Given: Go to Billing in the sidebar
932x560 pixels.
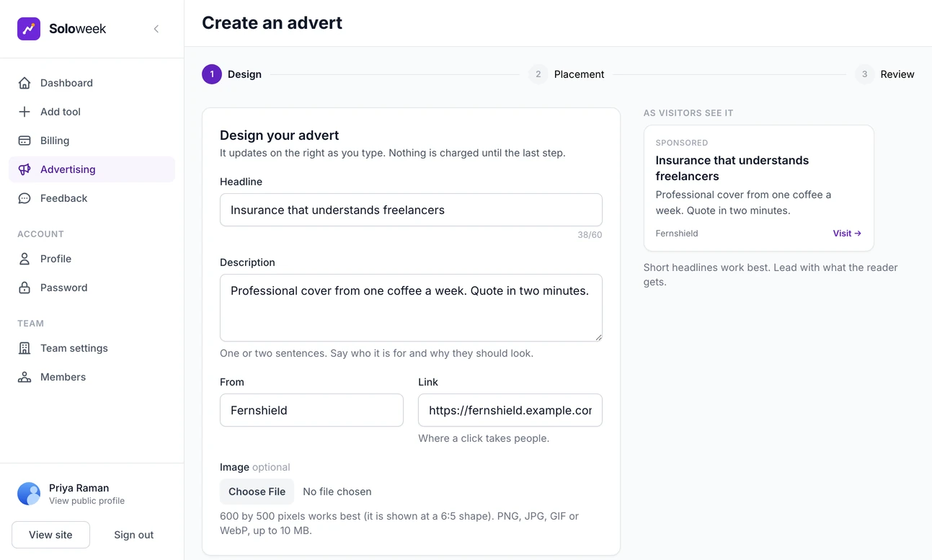Looking at the screenshot, I should [x=92, y=141].
